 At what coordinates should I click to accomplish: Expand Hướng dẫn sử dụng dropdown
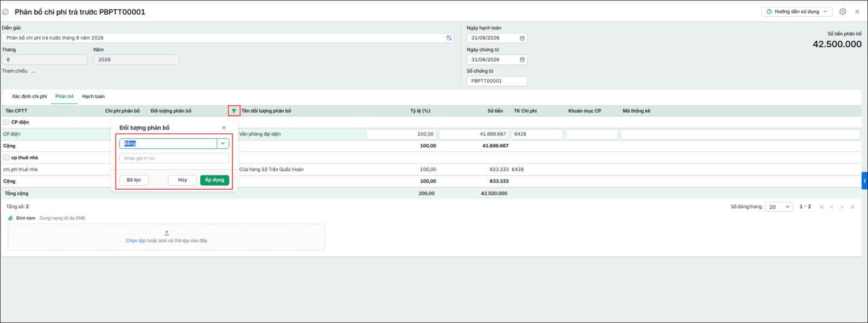tap(796, 11)
